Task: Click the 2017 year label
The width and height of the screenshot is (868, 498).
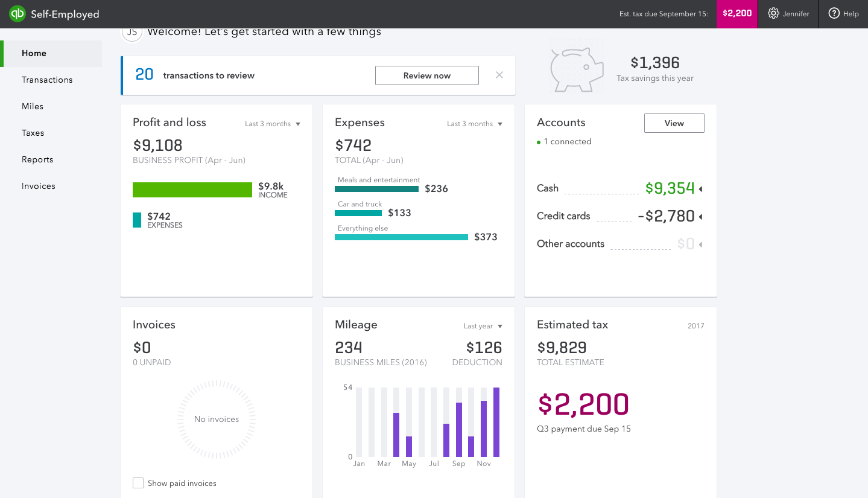Action: coord(696,326)
